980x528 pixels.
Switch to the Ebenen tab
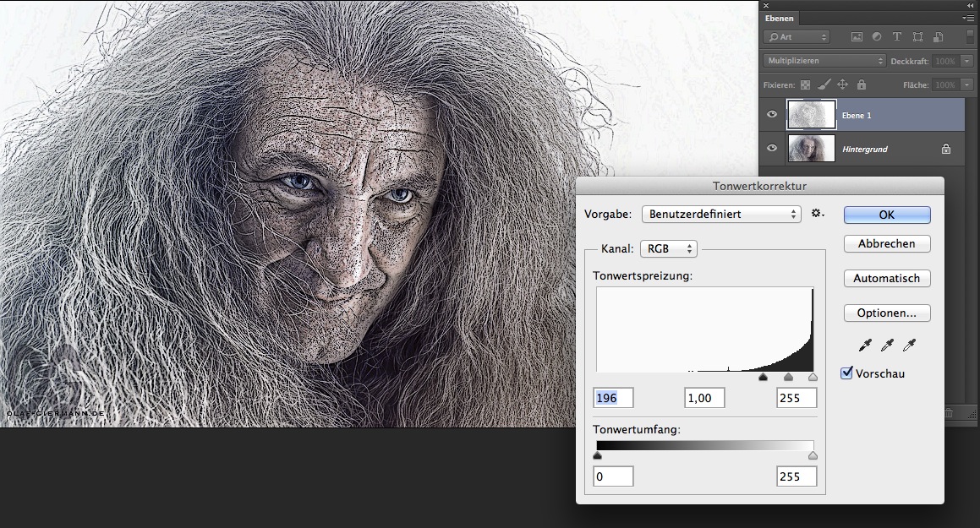[x=780, y=18]
